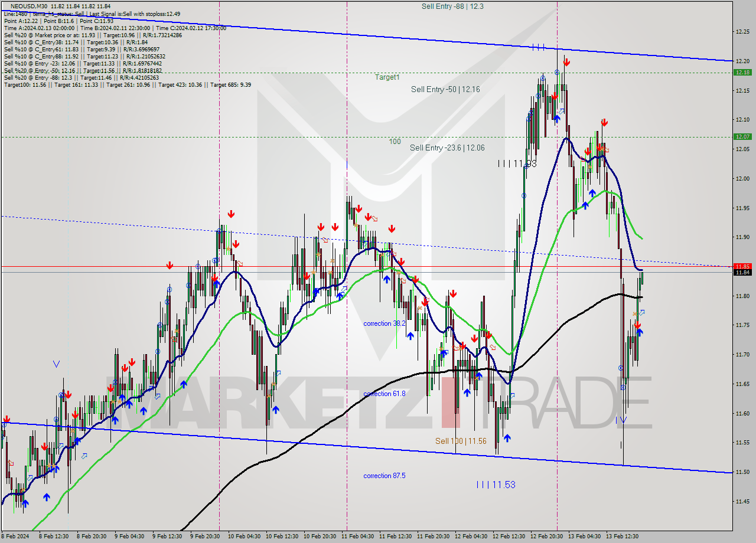Image resolution: width=756 pixels, height=543 pixels.
Task: Select the 'Entry -50: 12.16' info line
Action: [83, 70]
